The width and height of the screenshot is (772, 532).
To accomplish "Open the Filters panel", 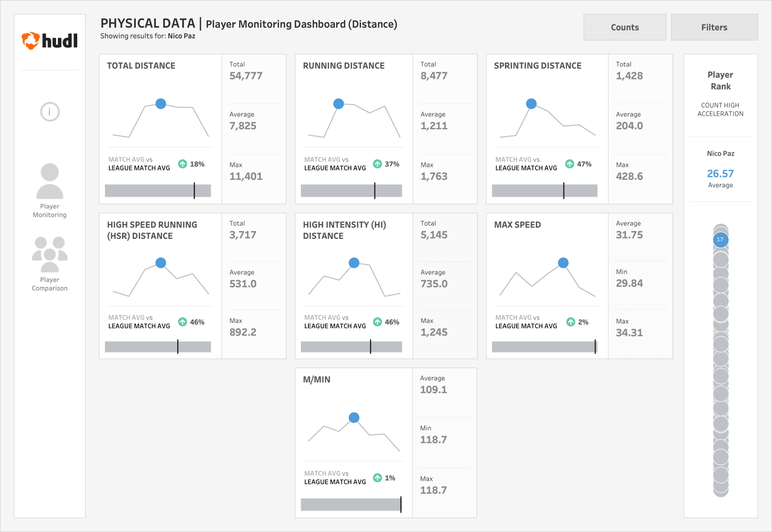I will point(714,27).
